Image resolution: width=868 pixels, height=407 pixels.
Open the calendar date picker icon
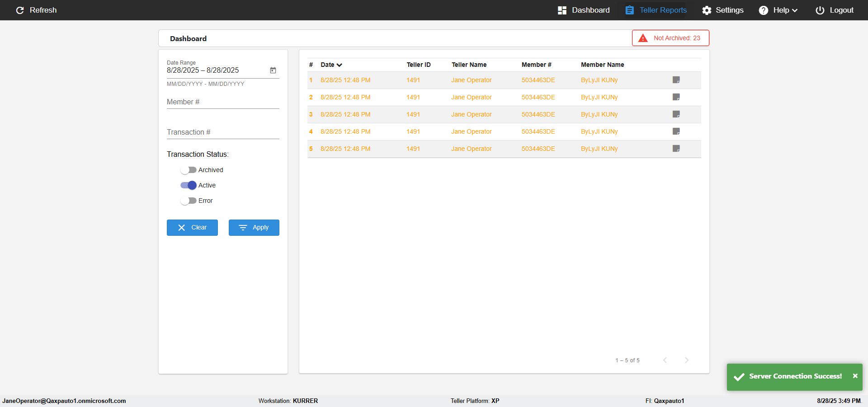tap(273, 70)
